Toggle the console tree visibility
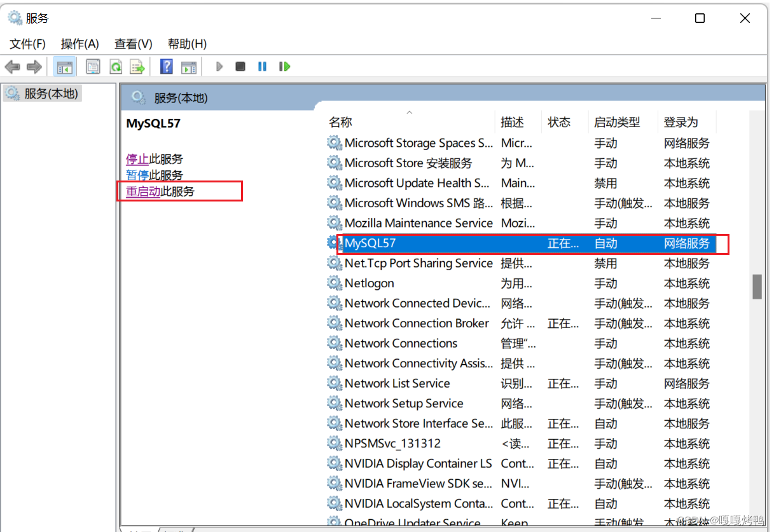The image size is (774, 532). [64, 66]
